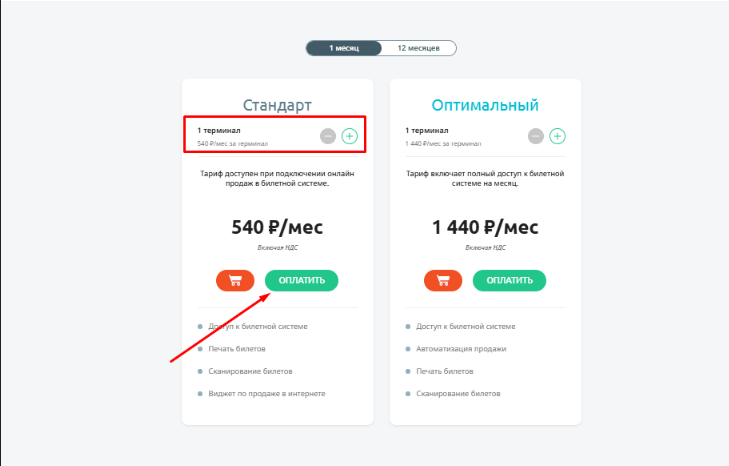Click 'Виджет по продаже в интернете' feature
Screen dimensions: 729x466
267,393
